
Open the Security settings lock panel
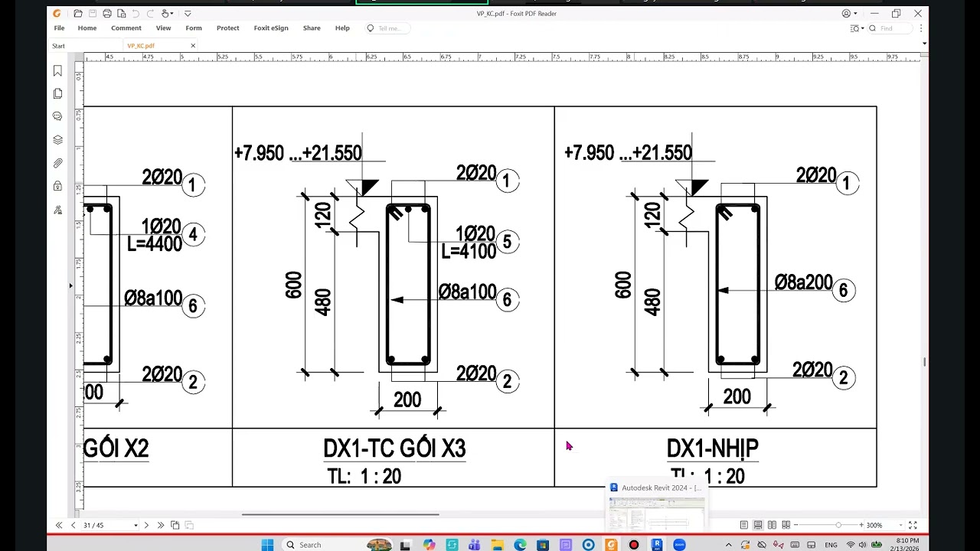click(57, 186)
